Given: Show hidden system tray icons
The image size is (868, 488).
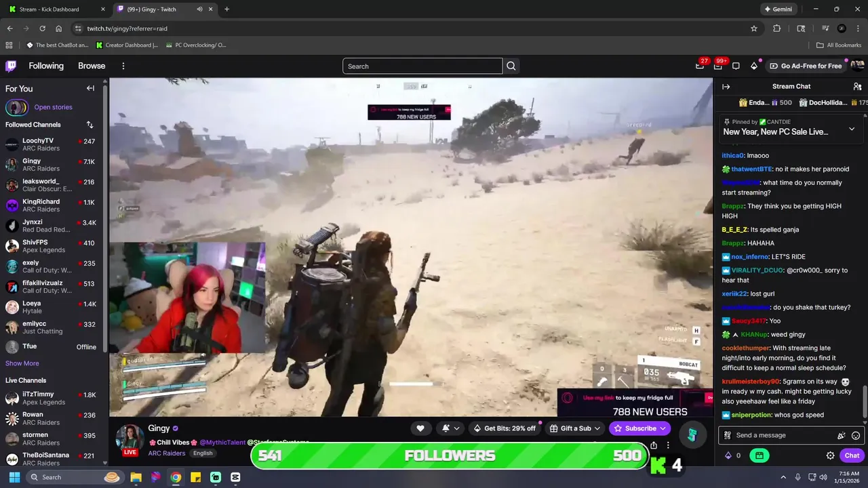Looking at the screenshot, I should 783,477.
